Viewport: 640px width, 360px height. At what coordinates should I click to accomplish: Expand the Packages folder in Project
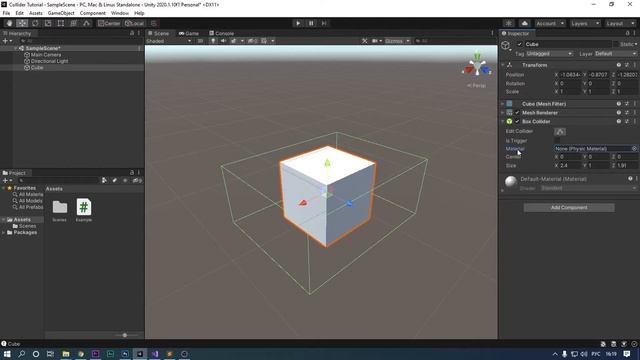point(4,232)
